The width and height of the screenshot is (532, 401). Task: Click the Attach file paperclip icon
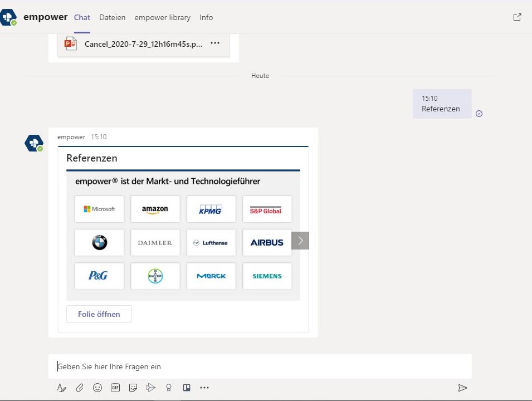coord(80,388)
